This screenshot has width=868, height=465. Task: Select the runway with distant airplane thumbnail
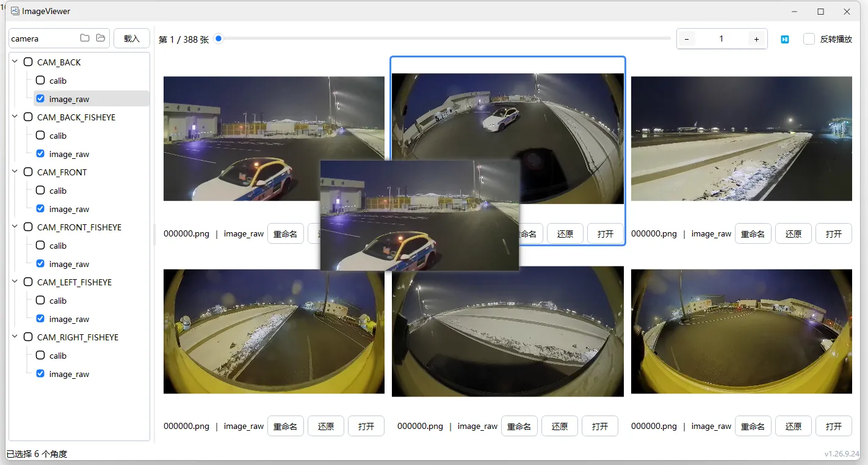[741, 139]
